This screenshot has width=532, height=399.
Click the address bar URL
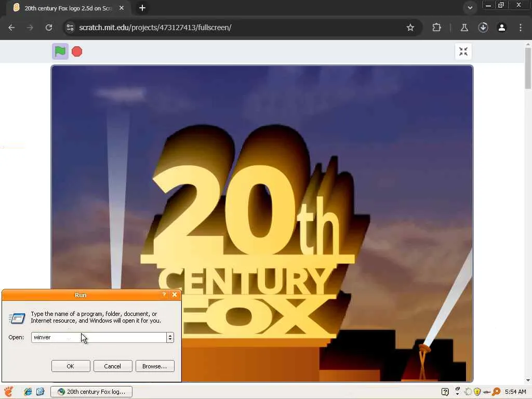click(x=155, y=28)
